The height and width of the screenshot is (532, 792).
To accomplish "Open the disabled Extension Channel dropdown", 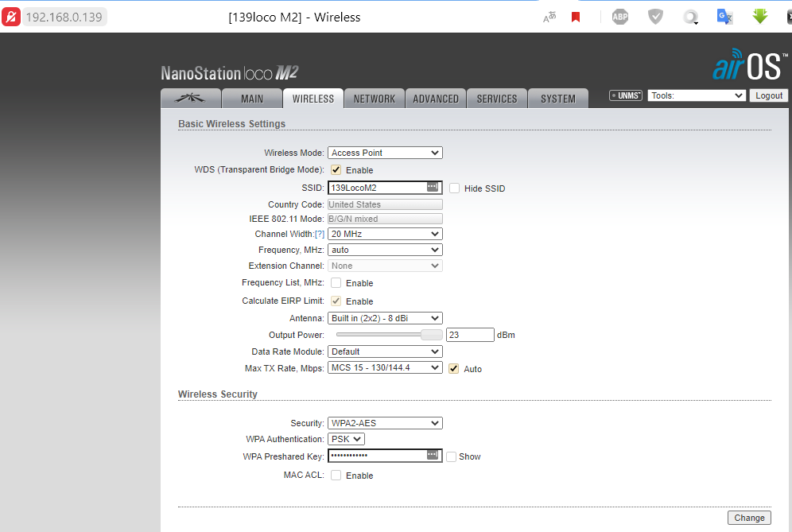I will pos(385,266).
